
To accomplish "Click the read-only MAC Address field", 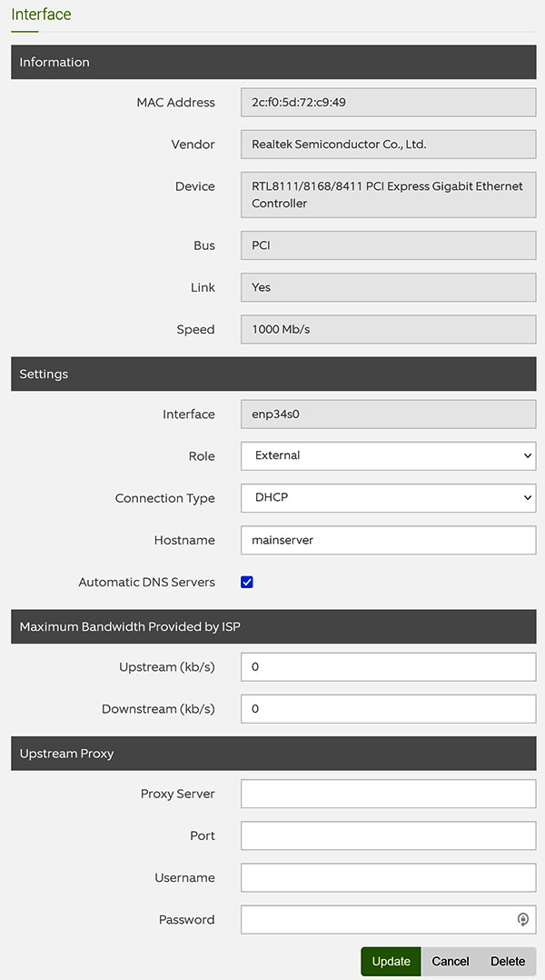I will [388, 103].
